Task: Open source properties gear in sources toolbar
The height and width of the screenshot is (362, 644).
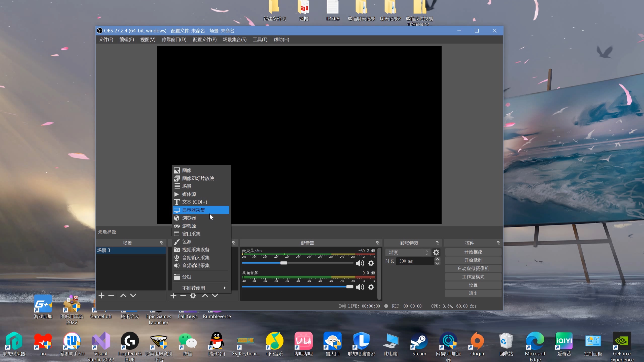Action: [x=193, y=296]
